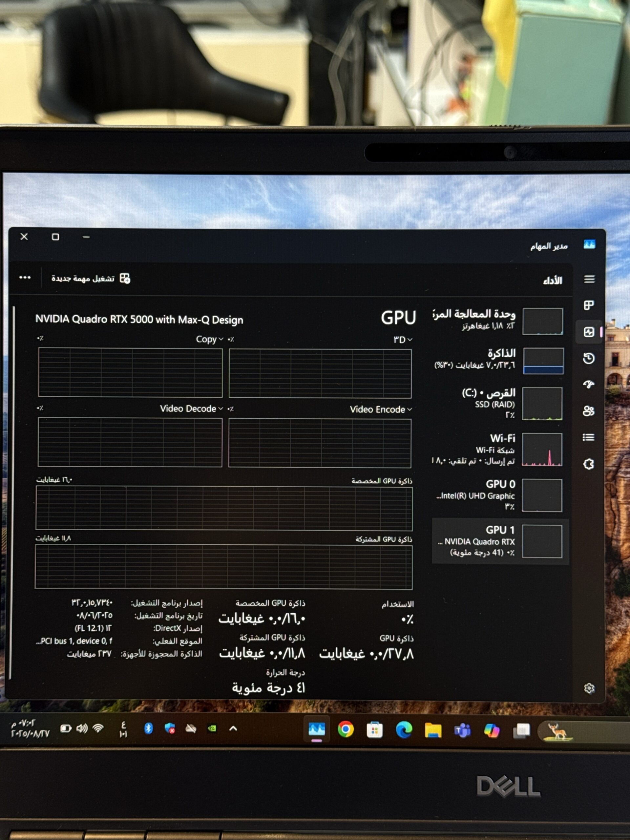Click the Video Decode utilization graph
The height and width of the screenshot is (840, 630).
pos(130,442)
